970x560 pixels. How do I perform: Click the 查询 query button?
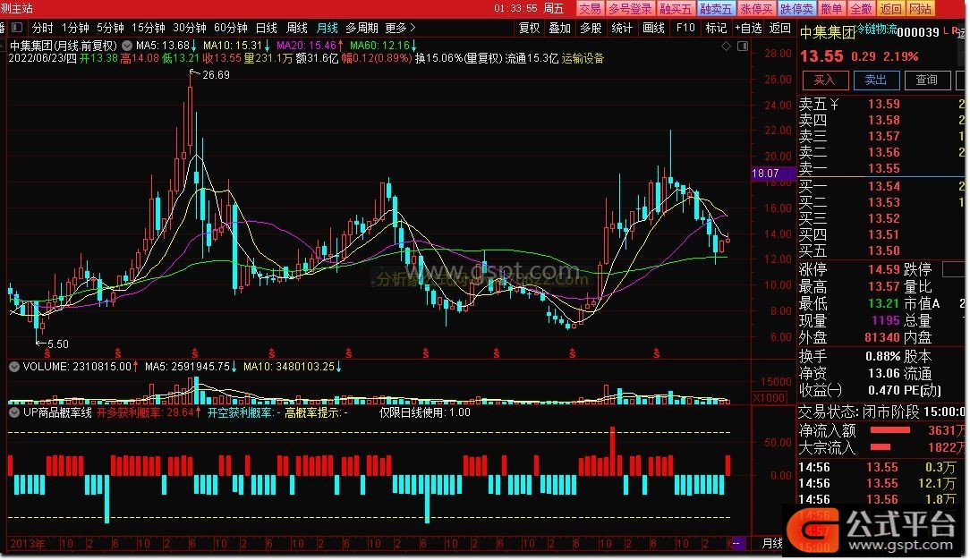tap(927, 81)
